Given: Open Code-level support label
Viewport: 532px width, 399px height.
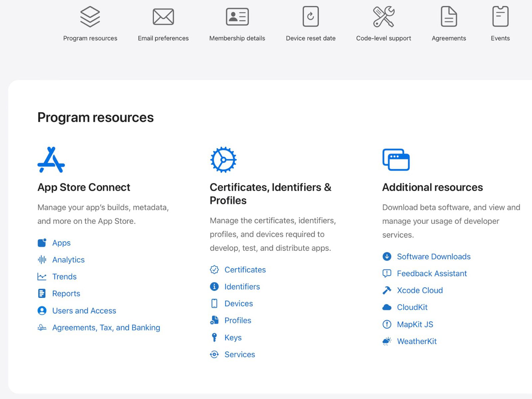Looking at the screenshot, I should coord(383,38).
